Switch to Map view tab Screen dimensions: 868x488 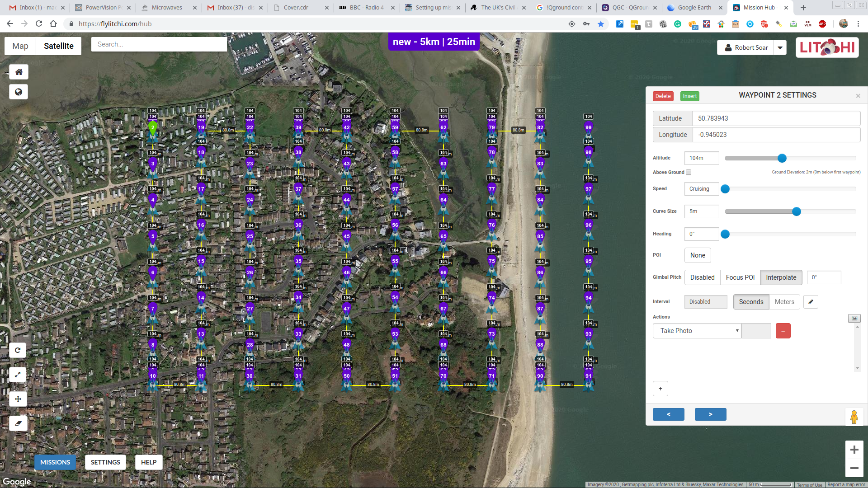click(20, 46)
